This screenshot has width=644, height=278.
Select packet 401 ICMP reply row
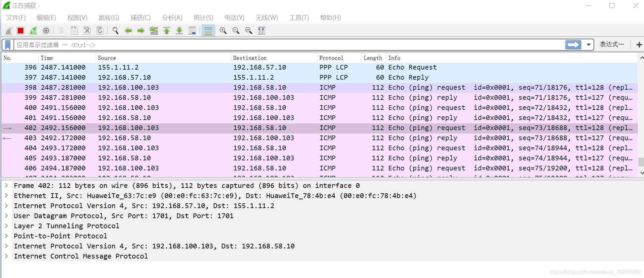click(320, 118)
